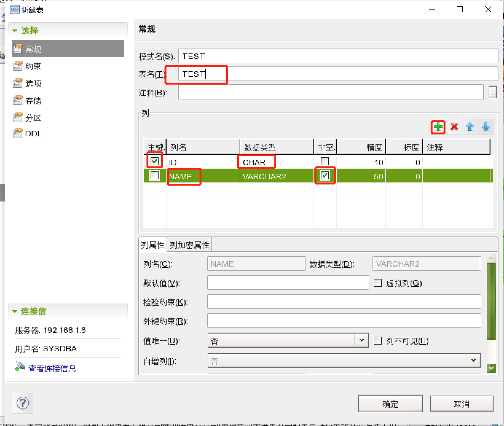
Task: Open the comment ellipsis editor button
Action: 492,92
